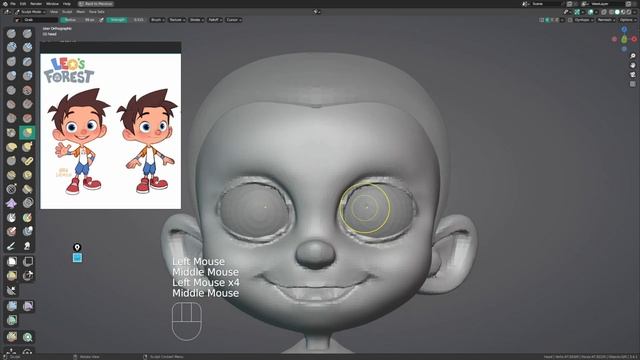
Task: Expand the Dyntopo options dropdown
Action: [583, 20]
